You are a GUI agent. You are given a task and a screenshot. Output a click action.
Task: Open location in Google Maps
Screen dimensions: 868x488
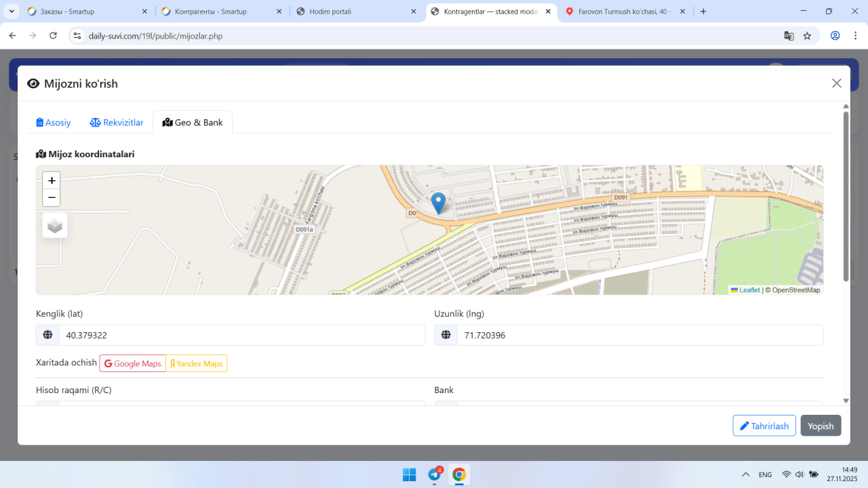[x=133, y=363]
